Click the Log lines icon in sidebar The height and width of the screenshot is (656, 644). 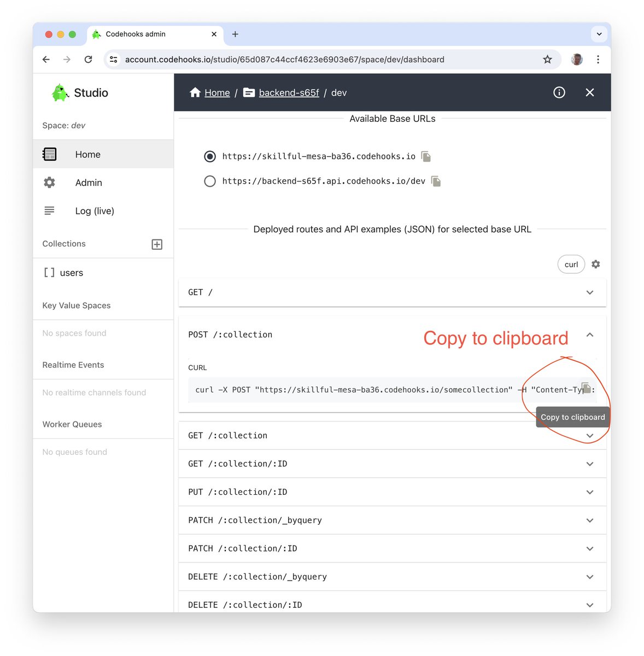49,210
